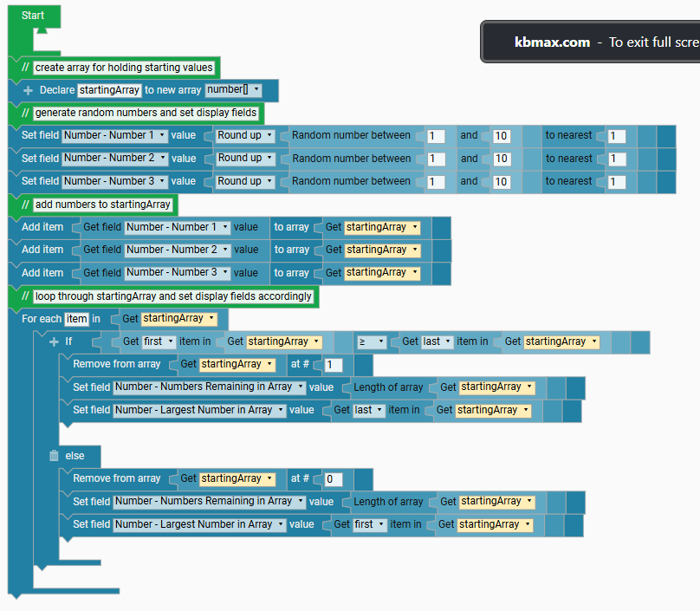This screenshot has height=611, width=700.
Task: Open Round up dropdown in Number 3 row
Action: pyautogui.click(x=244, y=181)
